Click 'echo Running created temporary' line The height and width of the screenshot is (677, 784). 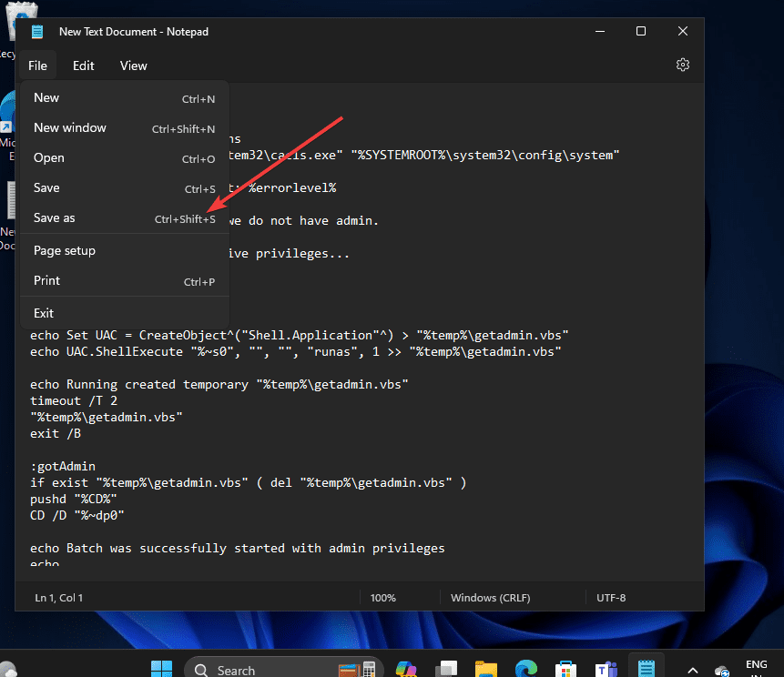point(219,384)
